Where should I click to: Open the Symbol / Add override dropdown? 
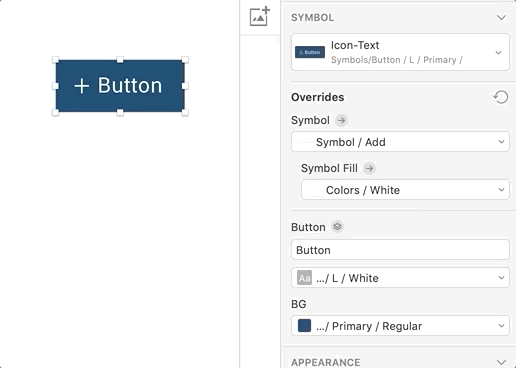pyautogui.click(x=400, y=142)
